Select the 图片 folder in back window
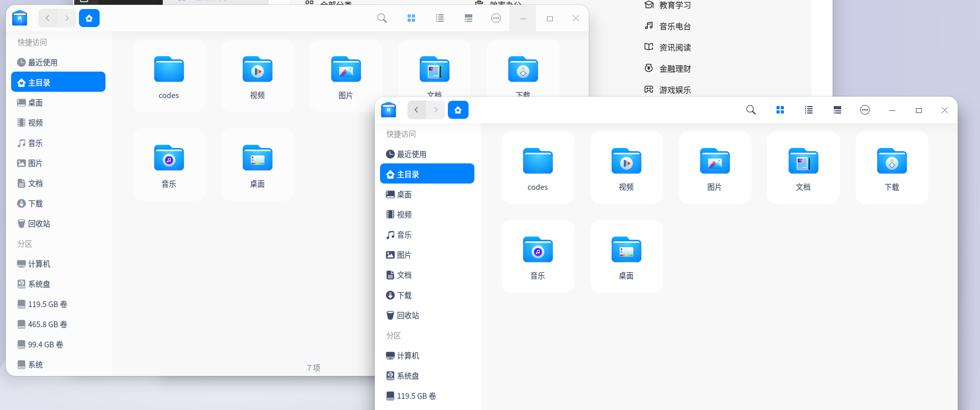980x410 pixels. click(346, 76)
